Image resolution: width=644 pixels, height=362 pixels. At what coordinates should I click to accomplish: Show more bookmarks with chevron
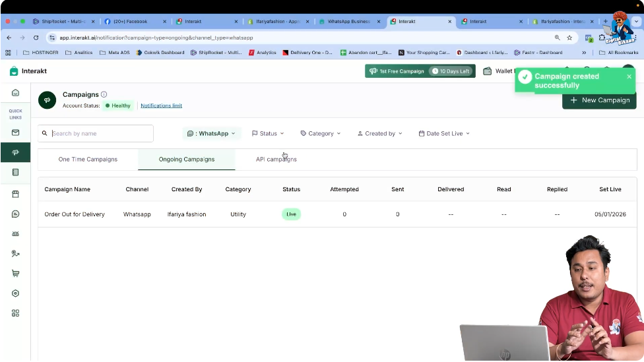pos(584,53)
